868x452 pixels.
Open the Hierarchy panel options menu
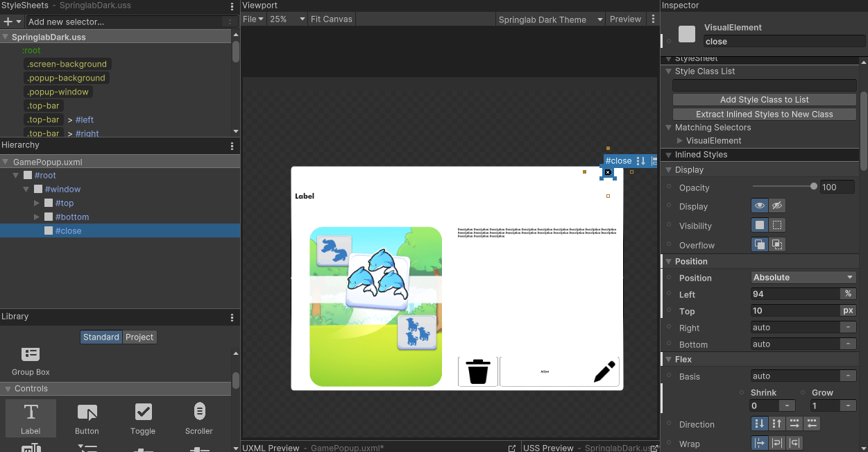point(232,145)
